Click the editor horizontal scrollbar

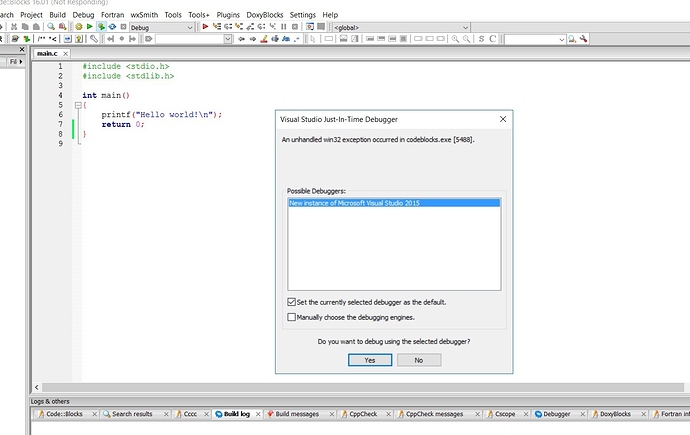point(363,387)
